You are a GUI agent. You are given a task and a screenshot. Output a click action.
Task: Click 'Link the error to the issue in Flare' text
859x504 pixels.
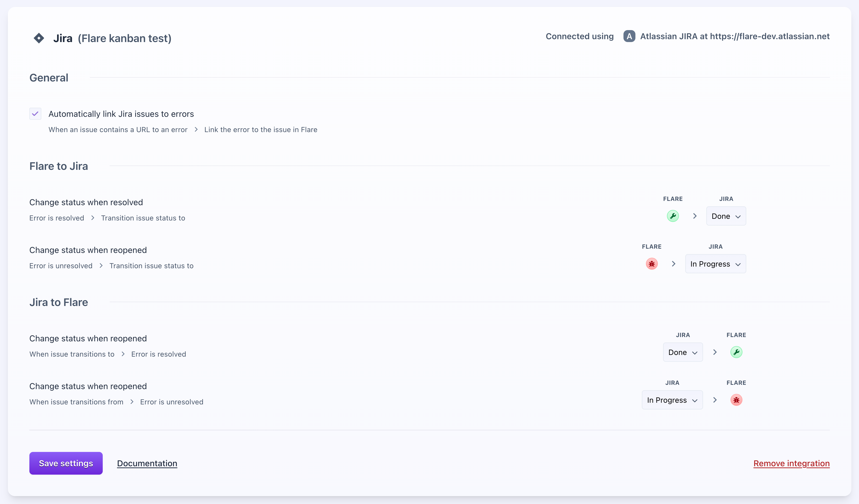(261, 129)
